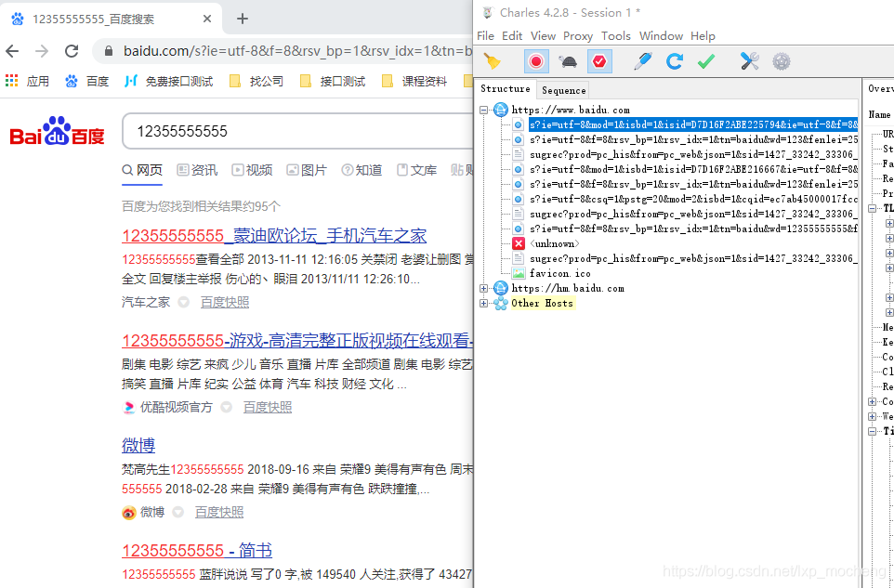
Task: Click the blue Repeat request arrow icon
Action: click(675, 61)
